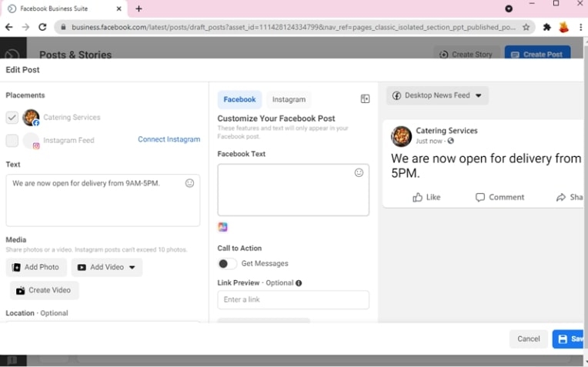Switch to the Instagram customize tab
The image size is (588, 367).
point(289,99)
